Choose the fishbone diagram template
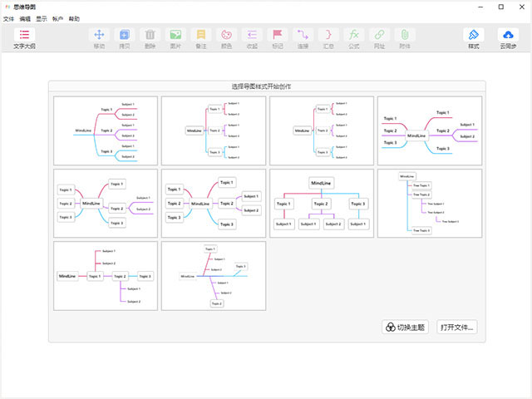Screen dimensions: 532x399 [214, 276]
